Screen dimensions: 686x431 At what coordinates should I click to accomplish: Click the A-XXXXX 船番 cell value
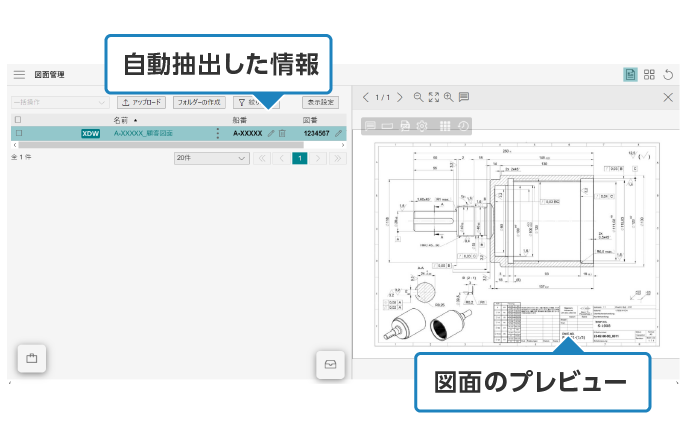click(x=248, y=133)
